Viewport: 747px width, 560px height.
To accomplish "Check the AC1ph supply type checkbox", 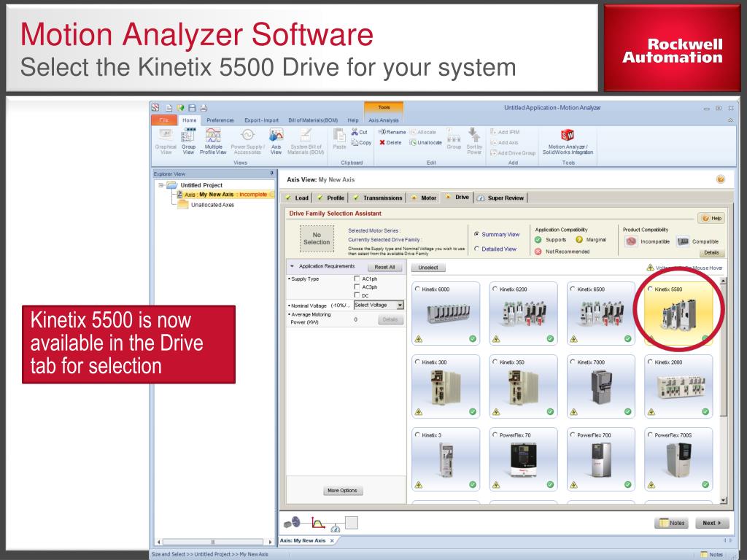I will tap(357, 279).
